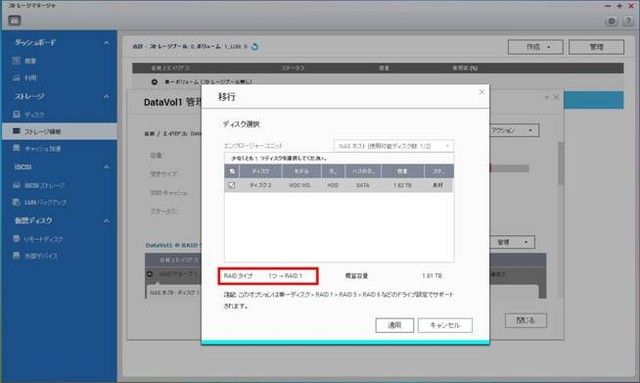Click the red capacity usage bar in the DataVol1 window
640x383 pixels.
491,168
